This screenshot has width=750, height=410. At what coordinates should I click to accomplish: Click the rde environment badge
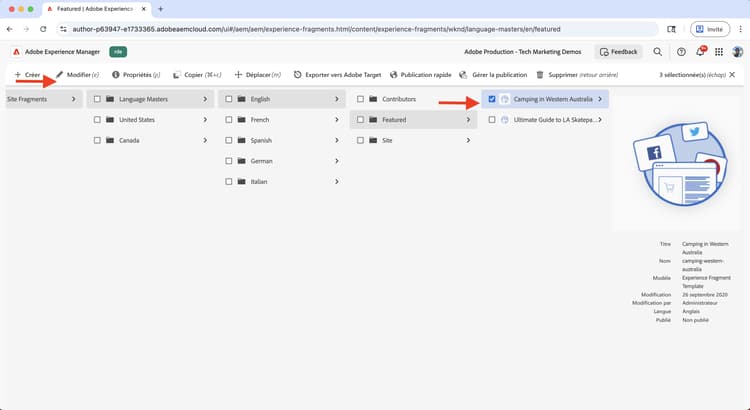[118, 52]
